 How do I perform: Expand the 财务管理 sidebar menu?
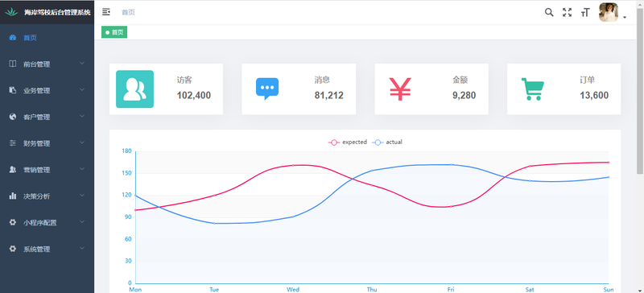47,143
